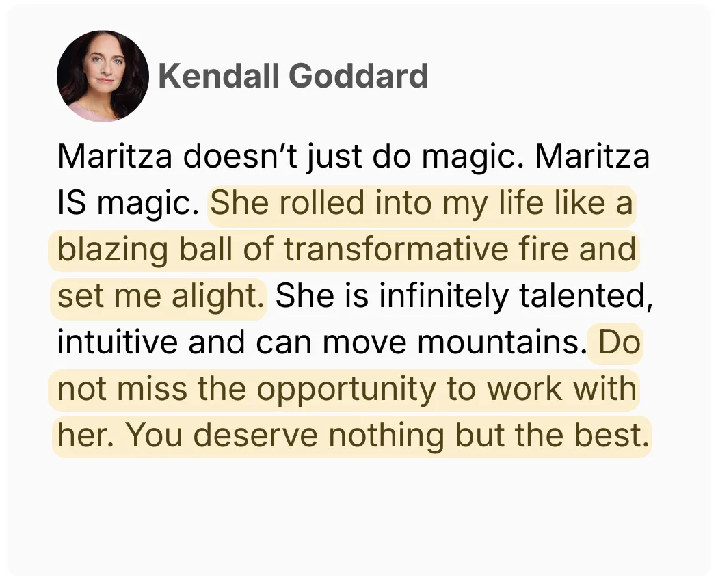Click the first word "Maritza" of the testimonial

(116, 157)
